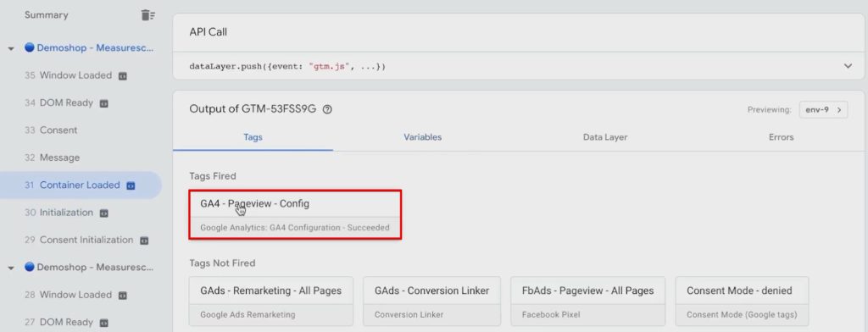Open the second Demoshop - Measuresc... page entry

pyautogui.click(x=90, y=268)
